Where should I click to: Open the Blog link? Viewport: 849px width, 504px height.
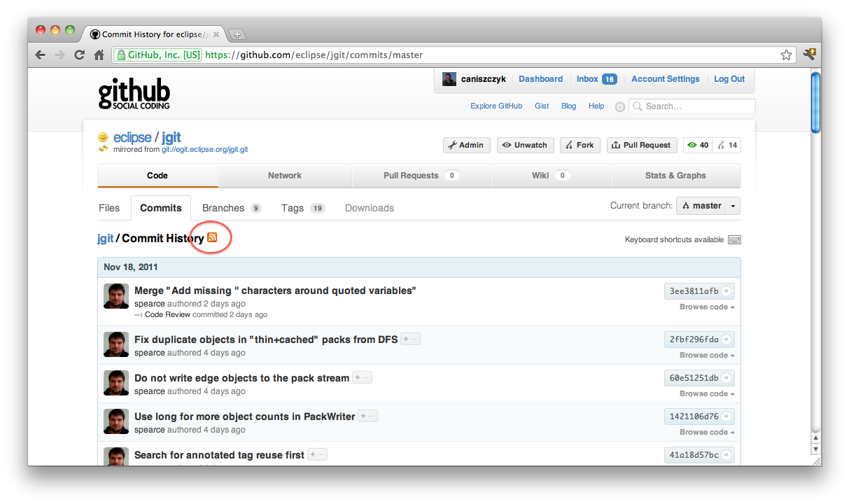click(569, 106)
